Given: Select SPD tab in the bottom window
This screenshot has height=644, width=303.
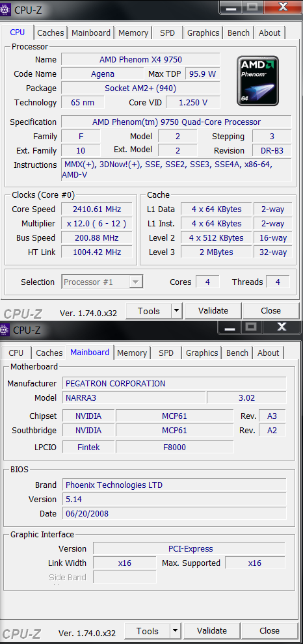Looking at the screenshot, I should click(x=166, y=353).
